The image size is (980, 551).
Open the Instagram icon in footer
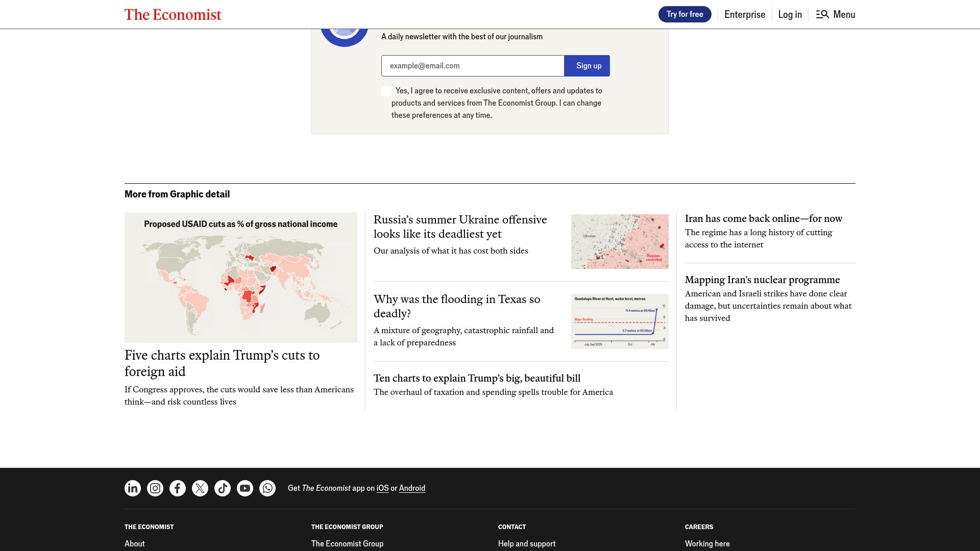[155, 488]
